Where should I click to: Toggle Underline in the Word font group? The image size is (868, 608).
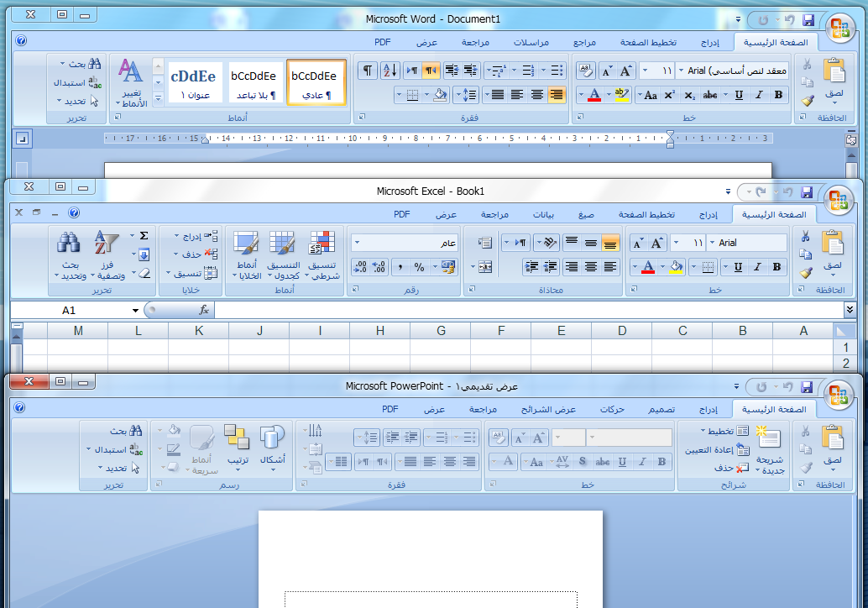pyautogui.click(x=739, y=95)
